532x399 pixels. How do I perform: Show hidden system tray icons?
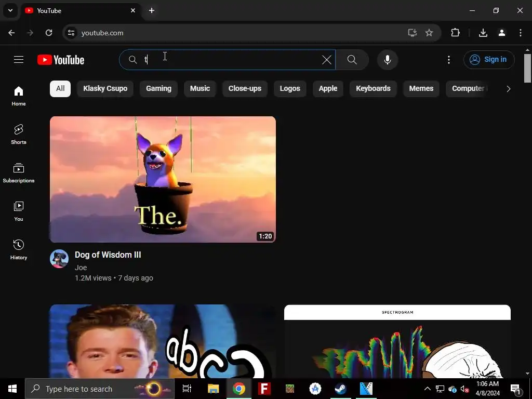428,389
